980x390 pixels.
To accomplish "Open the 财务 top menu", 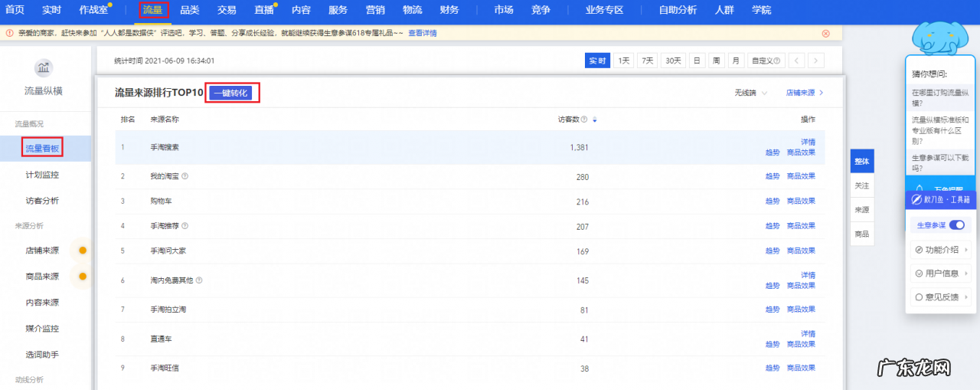I will 449,11.
